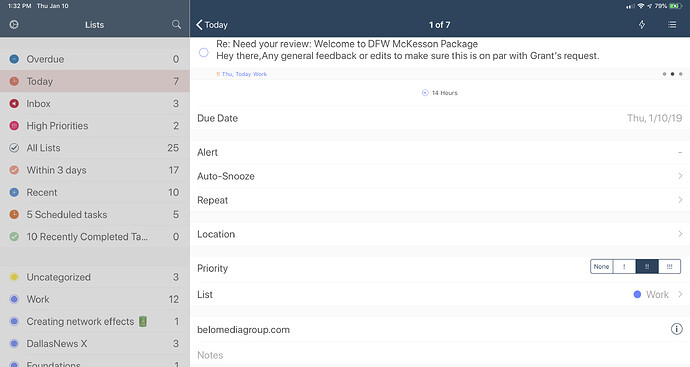Screen dimensions: 690x367
Task: Expand Repeat options
Action: (440, 200)
